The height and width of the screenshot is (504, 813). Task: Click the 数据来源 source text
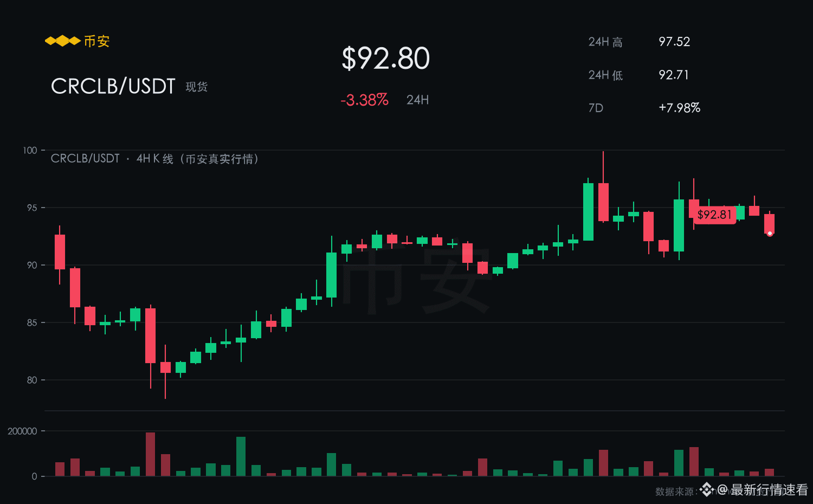[x=676, y=492]
